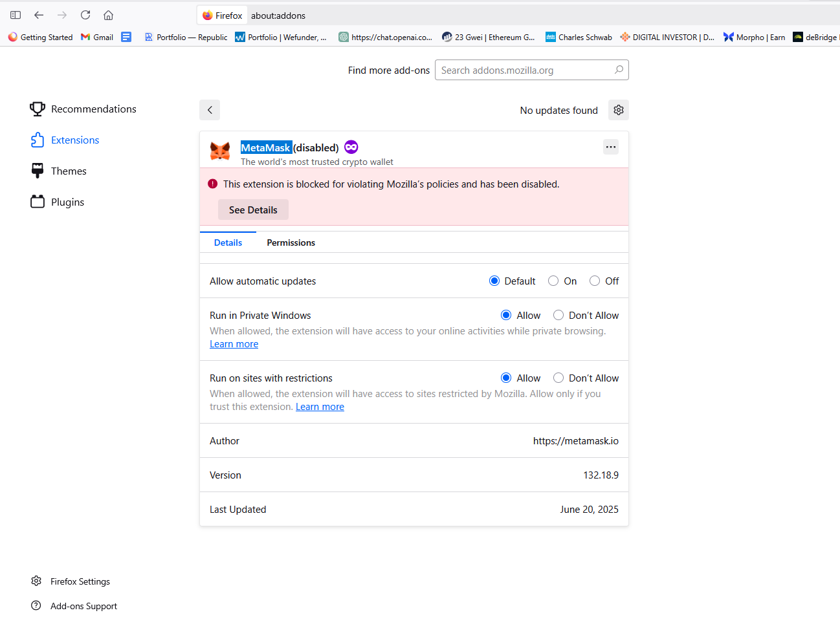840x626 pixels.
Task: Click the highlighted MetaMask title text
Action: point(266,147)
